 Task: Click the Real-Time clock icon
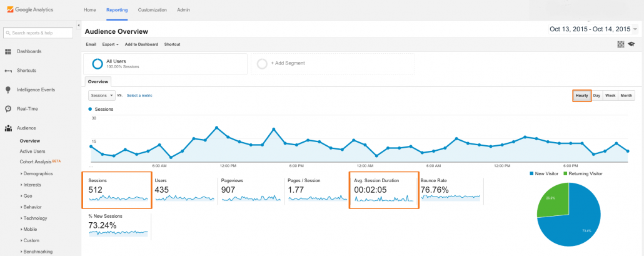click(8, 109)
